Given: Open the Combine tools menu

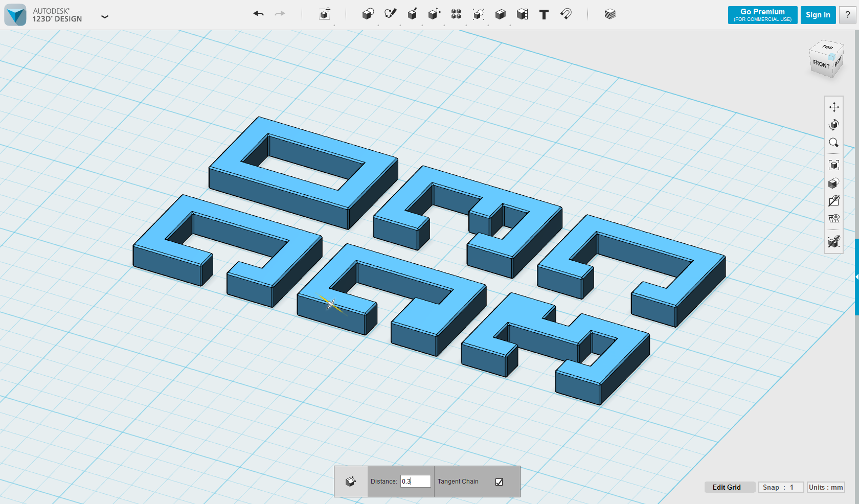Looking at the screenshot, I should 500,14.
